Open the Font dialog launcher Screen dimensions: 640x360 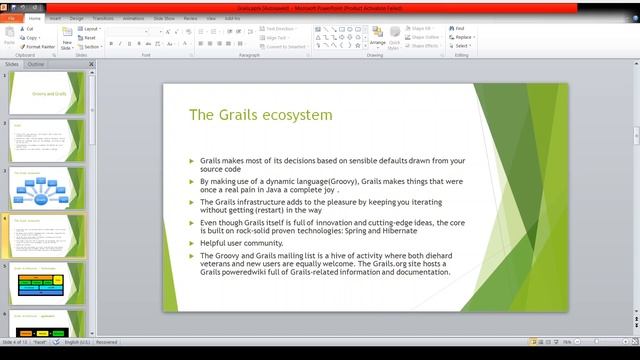191,55
